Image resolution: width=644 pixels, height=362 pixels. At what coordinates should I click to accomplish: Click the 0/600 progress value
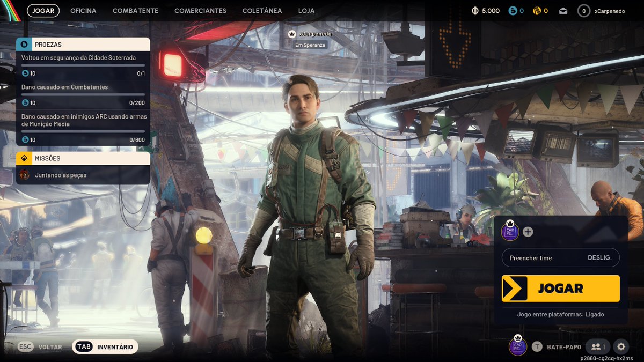click(x=137, y=140)
